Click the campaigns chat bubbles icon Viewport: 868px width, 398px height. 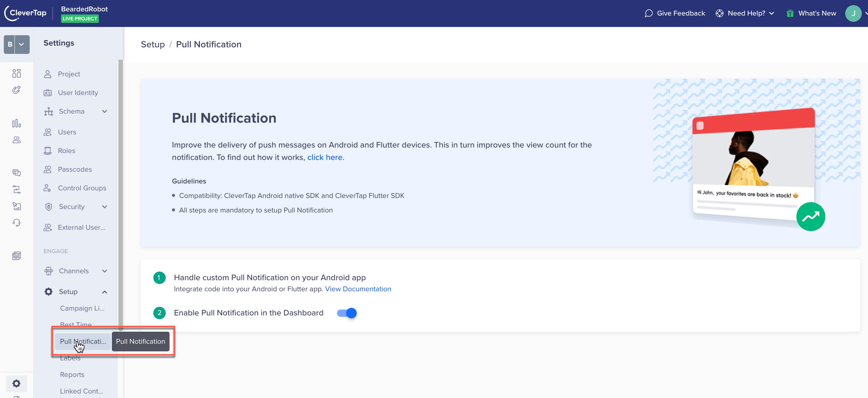pyautogui.click(x=16, y=172)
